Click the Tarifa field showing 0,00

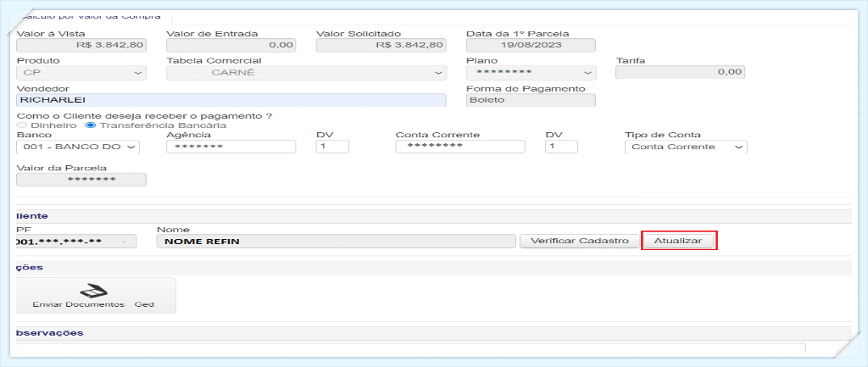point(681,73)
